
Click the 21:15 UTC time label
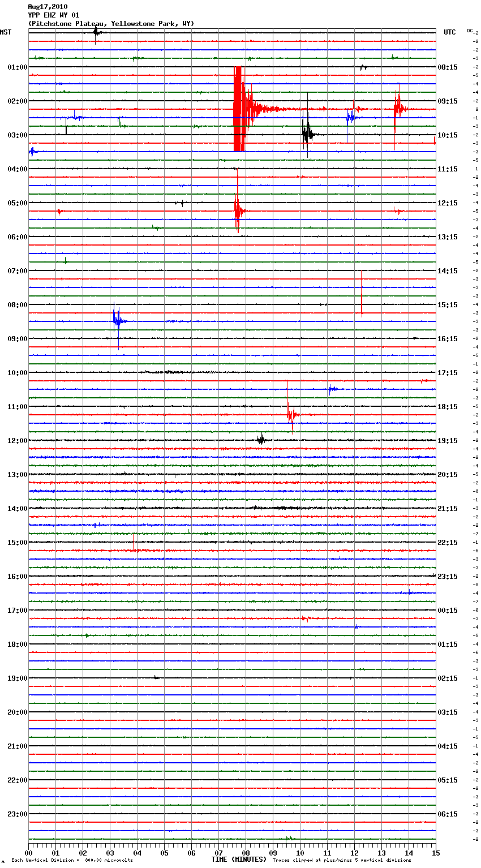(448, 508)
